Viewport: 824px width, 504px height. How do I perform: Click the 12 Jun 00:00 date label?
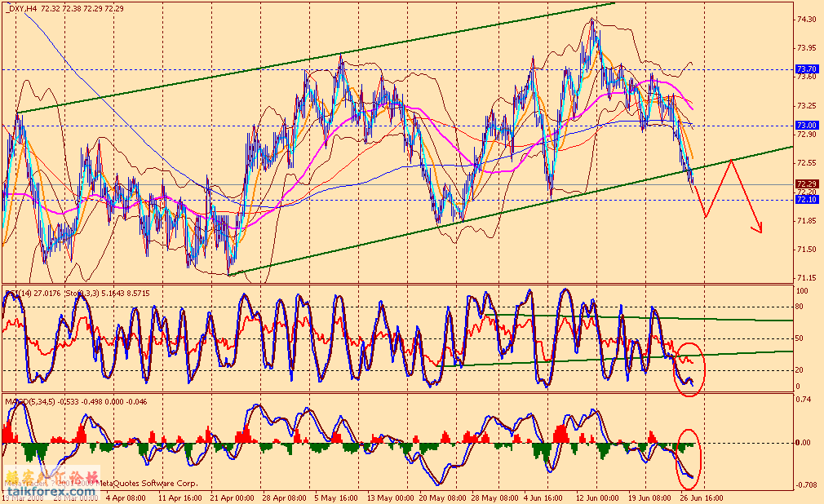click(597, 498)
